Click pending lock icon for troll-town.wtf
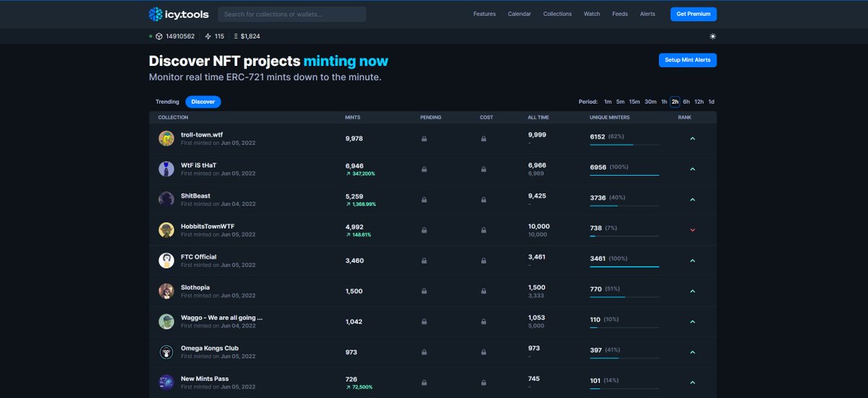This screenshot has height=398, width=868. pos(424,138)
